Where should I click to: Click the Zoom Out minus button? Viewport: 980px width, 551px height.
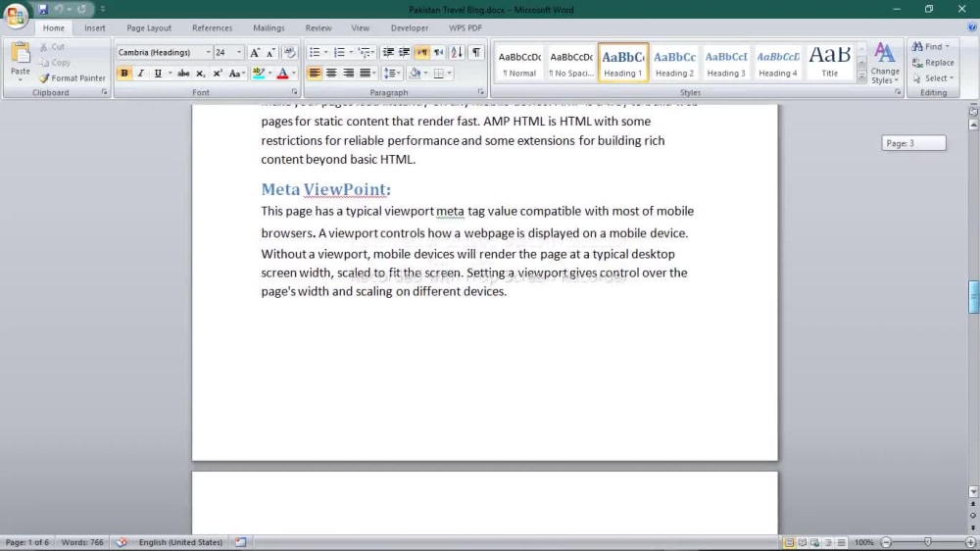click(886, 542)
